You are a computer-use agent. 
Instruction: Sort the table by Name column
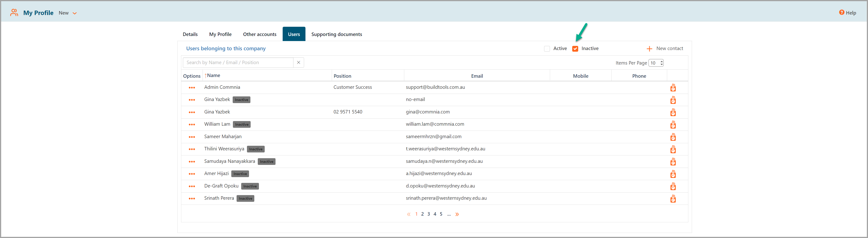point(213,75)
